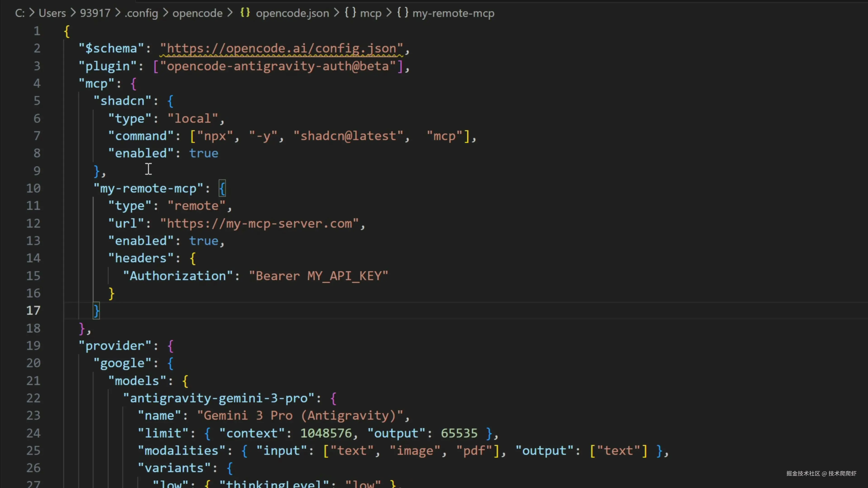The height and width of the screenshot is (488, 868).
Task: Place cursor on the Bearer MY_API_KEY string
Action: click(318, 276)
